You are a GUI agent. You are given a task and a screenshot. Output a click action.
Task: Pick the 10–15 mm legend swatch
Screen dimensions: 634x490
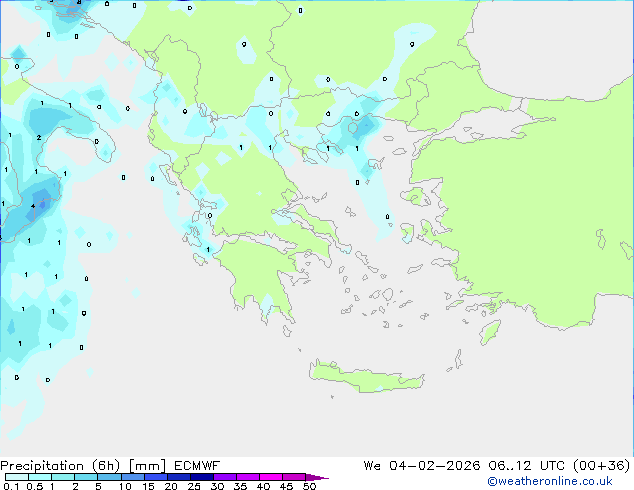point(132,477)
